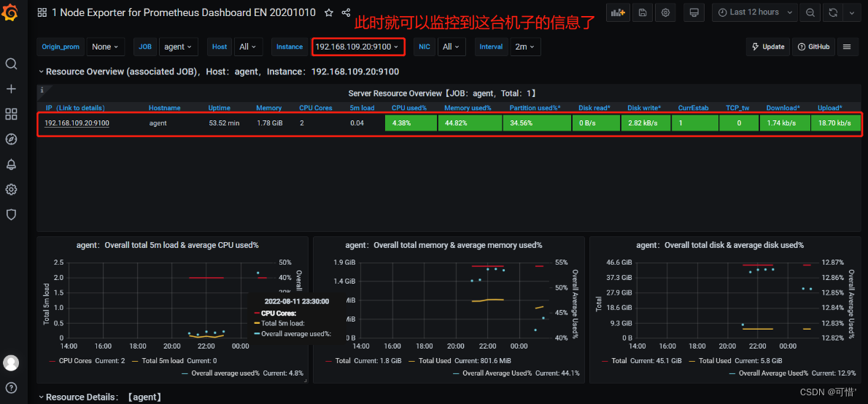Click the 18.70 kb/s Upload cell

click(x=836, y=123)
